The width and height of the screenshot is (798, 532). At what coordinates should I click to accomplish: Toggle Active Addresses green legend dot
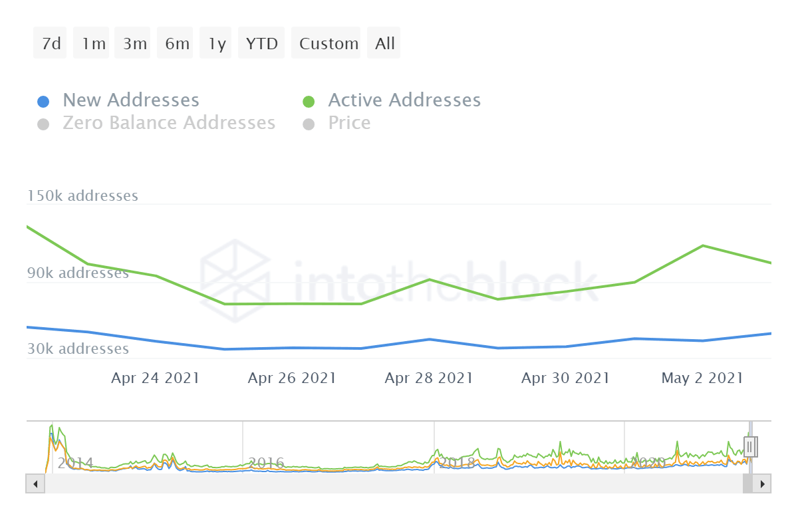click(309, 102)
